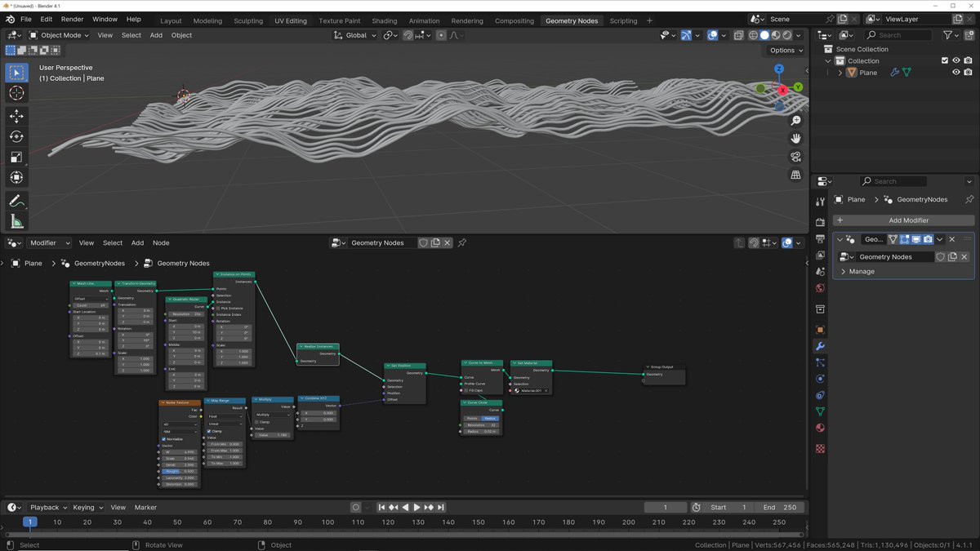This screenshot has height=551, width=980.
Task: Adjust the Roughness slider in Noise Texture
Action: tap(179, 471)
